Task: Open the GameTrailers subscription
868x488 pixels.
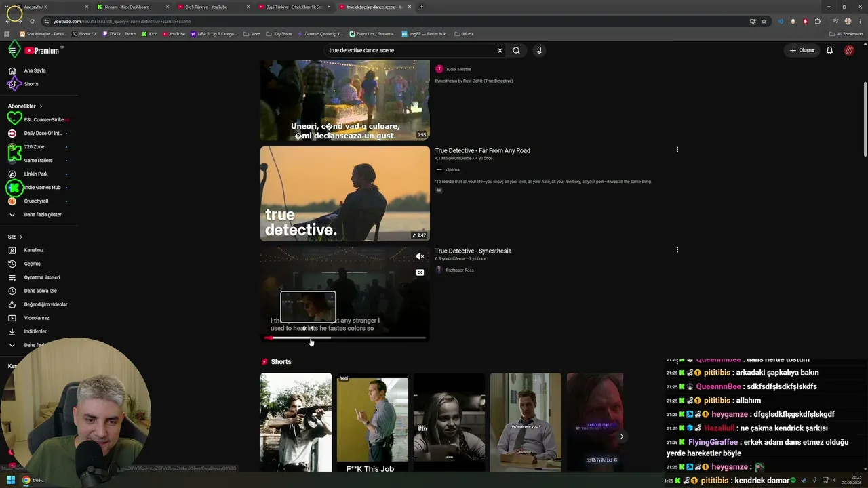Action: [x=39, y=161]
